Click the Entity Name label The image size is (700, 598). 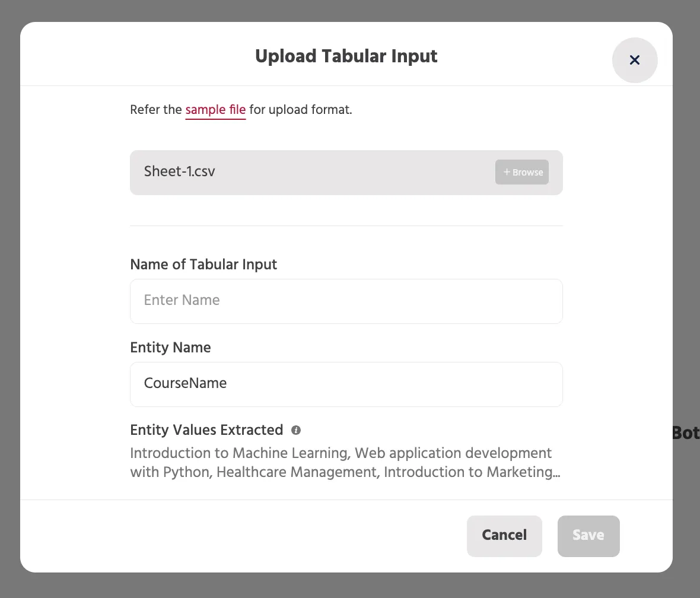(x=170, y=348)
